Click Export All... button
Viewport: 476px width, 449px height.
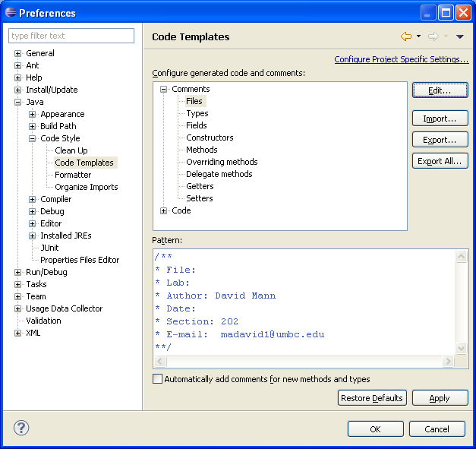440,161
